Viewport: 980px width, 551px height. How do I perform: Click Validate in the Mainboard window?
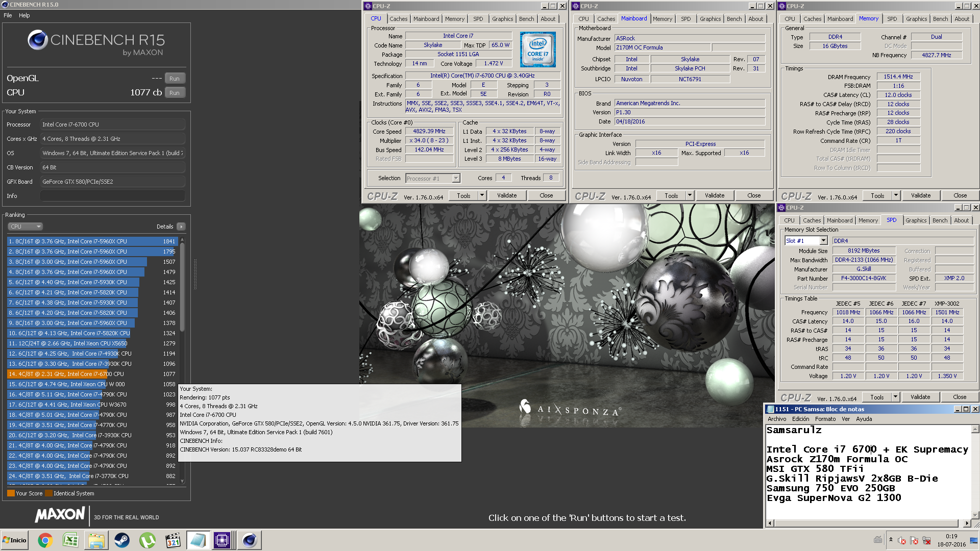715,195
